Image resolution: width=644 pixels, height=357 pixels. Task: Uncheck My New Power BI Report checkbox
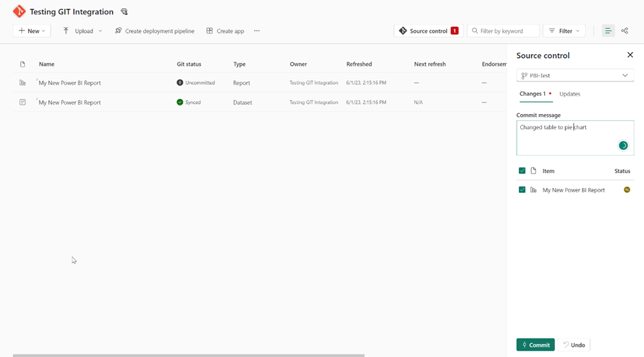[x=522, y=189]
